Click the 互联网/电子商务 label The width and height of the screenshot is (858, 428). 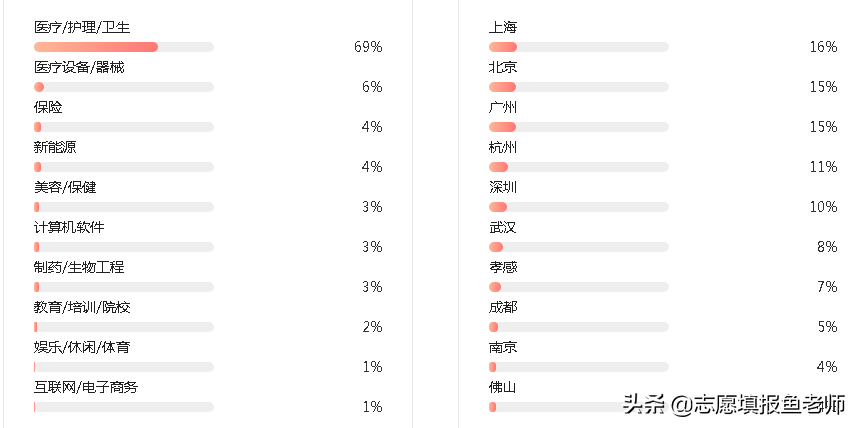[x=86, y=387]
